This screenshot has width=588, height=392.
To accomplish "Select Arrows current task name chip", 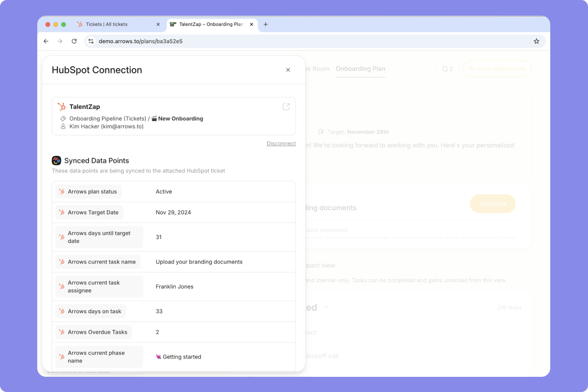I will coord(98,262).
